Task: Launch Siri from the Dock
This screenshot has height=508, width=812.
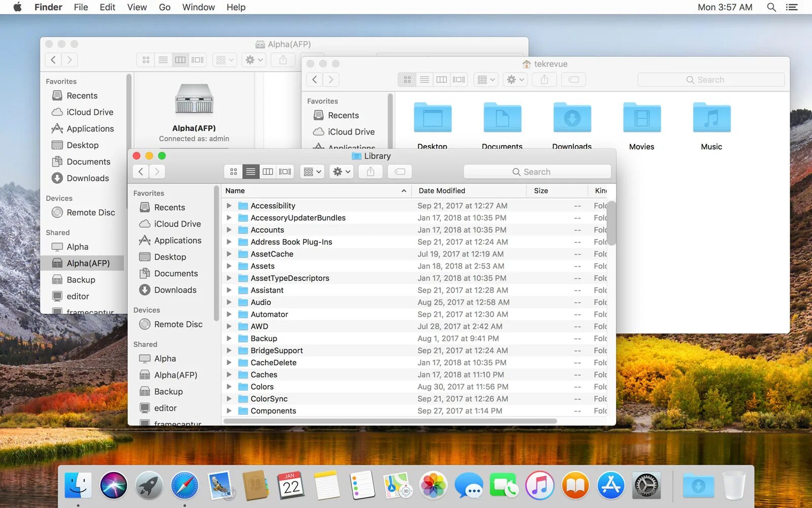Action: [113, 485]
